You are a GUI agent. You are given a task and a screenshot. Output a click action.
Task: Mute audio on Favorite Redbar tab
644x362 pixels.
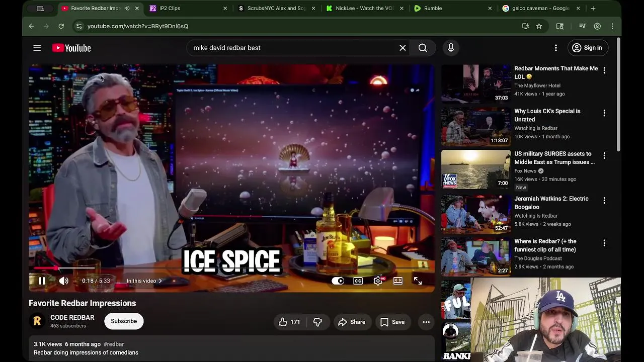[127, 8]
